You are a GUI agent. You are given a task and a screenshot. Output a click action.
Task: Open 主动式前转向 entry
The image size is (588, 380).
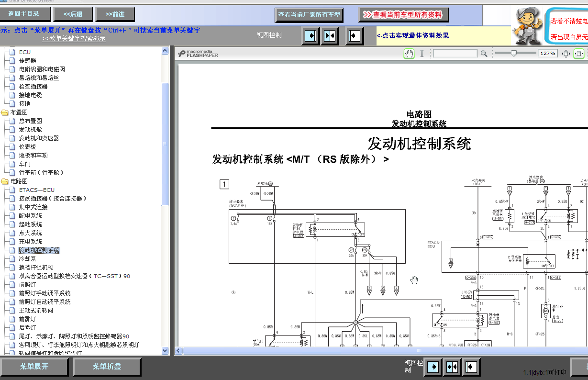pos(36,311)
